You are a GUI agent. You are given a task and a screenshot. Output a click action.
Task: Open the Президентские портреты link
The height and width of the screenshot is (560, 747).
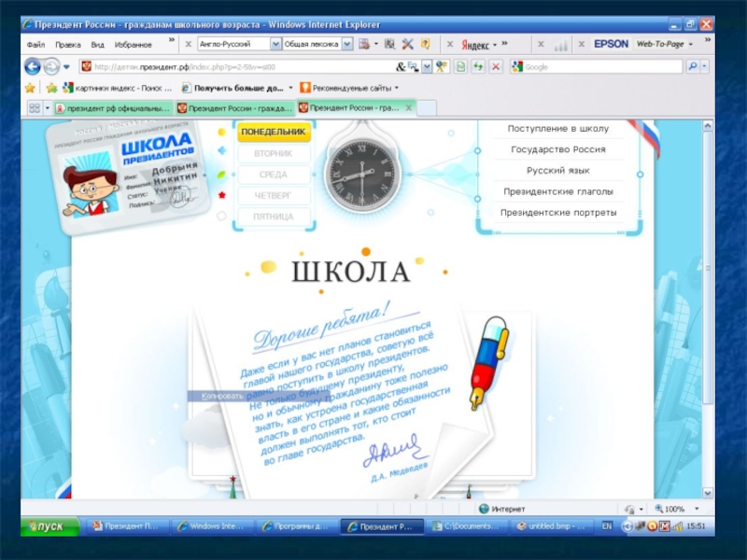coord(558,212)
